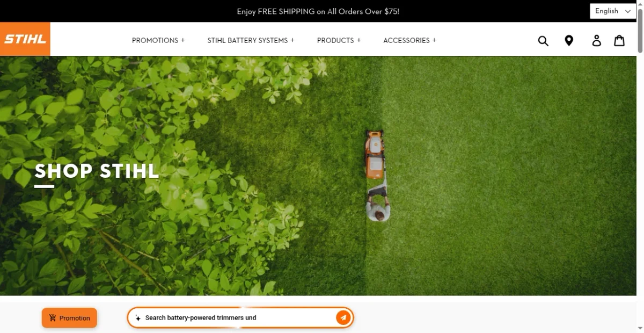Open the Accessories + navigation menu

point(409,40)
